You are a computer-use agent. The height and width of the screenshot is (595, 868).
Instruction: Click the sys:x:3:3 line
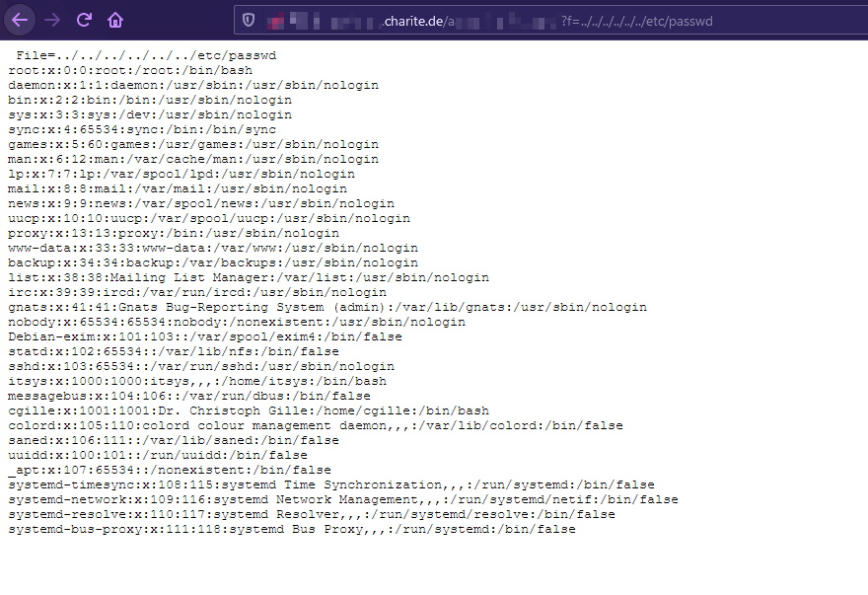tap(150, 114)
